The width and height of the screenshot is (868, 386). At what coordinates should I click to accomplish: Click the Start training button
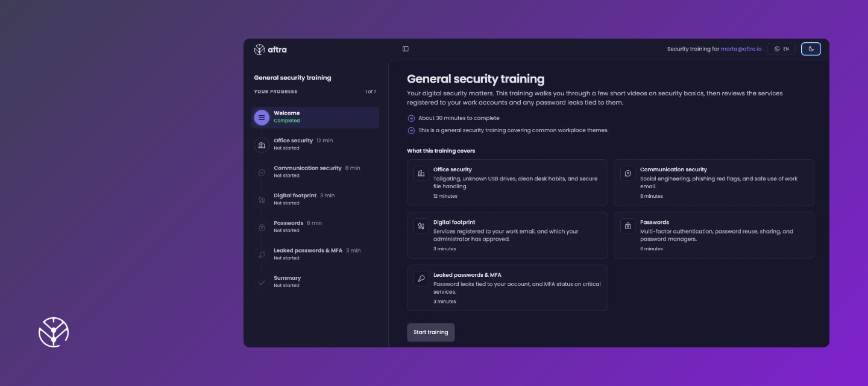pyautogui.click(x=431, y=332)
